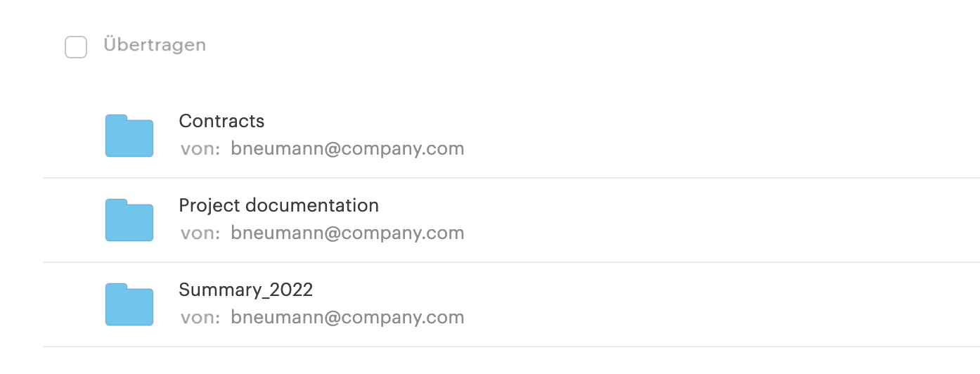Click "bneumann" in the Summary_2022 sender address
The image size is (980, 374).
(276, 318)
